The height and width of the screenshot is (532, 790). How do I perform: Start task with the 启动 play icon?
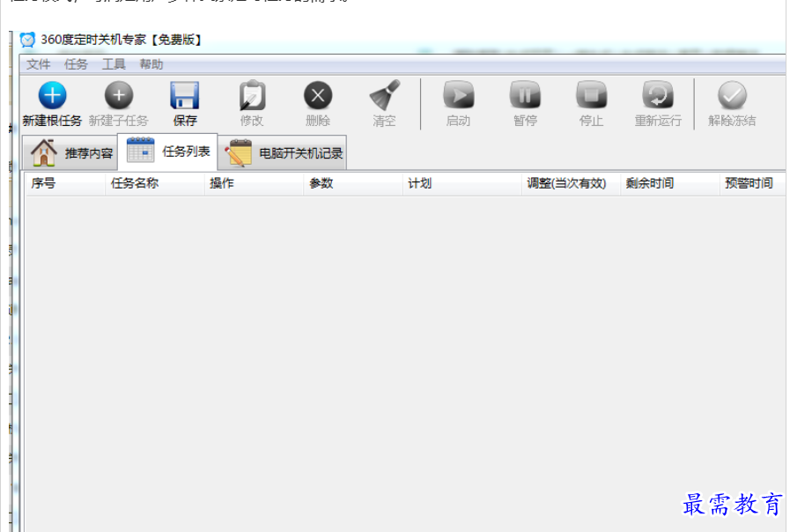click(459, 95)
